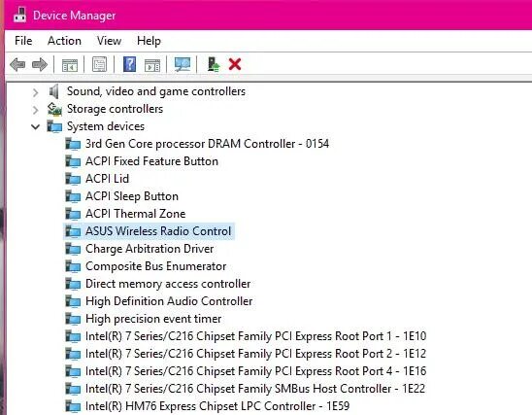This screenshot has height=415, width=532.
Task: Click the Back arrow toolbar icon
Action: click(17, 64)
